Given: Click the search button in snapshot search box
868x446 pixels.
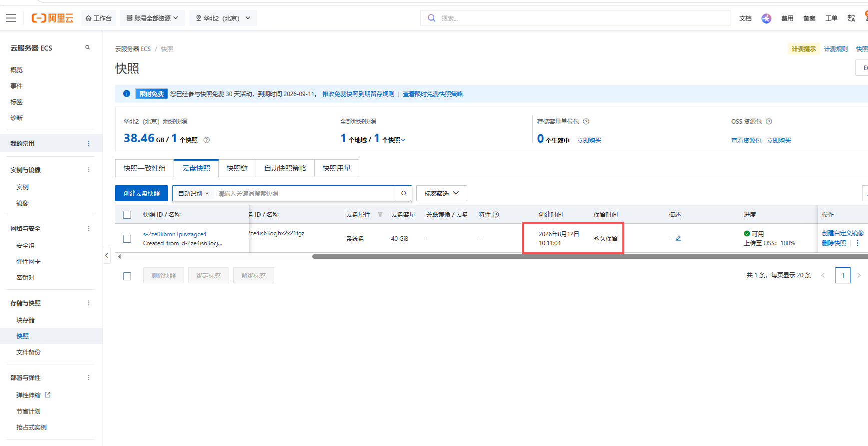Looking at the screenshot, I should coord(404,193).
